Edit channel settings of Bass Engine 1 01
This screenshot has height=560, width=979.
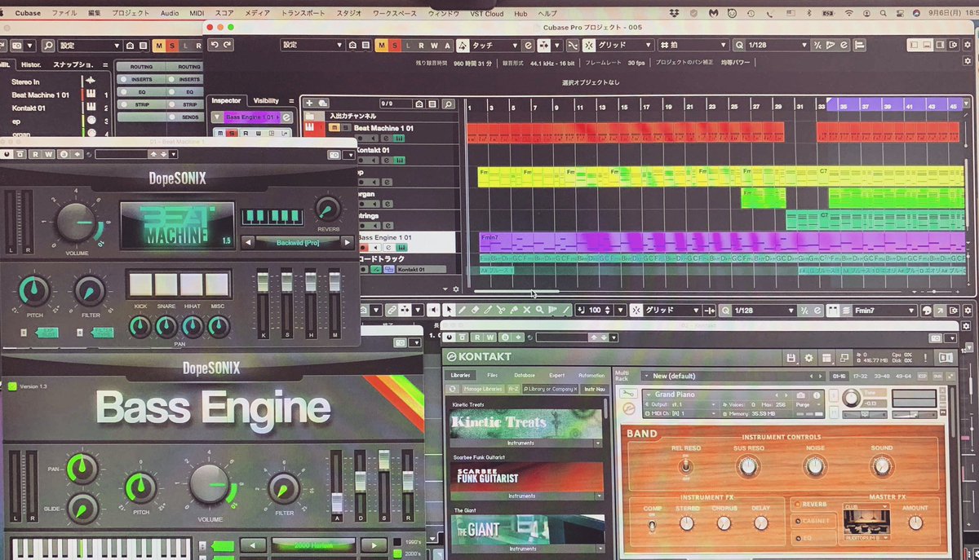(x=286, y=117)
